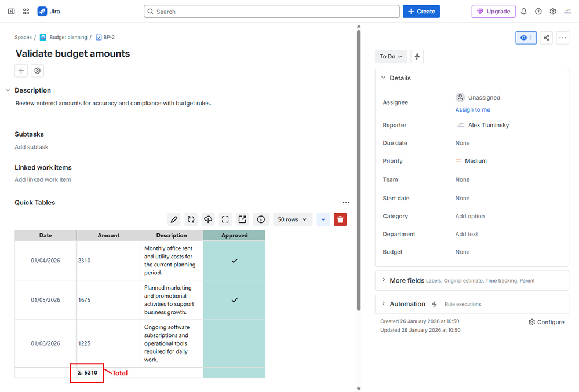Click the Spaces breadcrumb

pyautogui.click(x=23, y=37)
